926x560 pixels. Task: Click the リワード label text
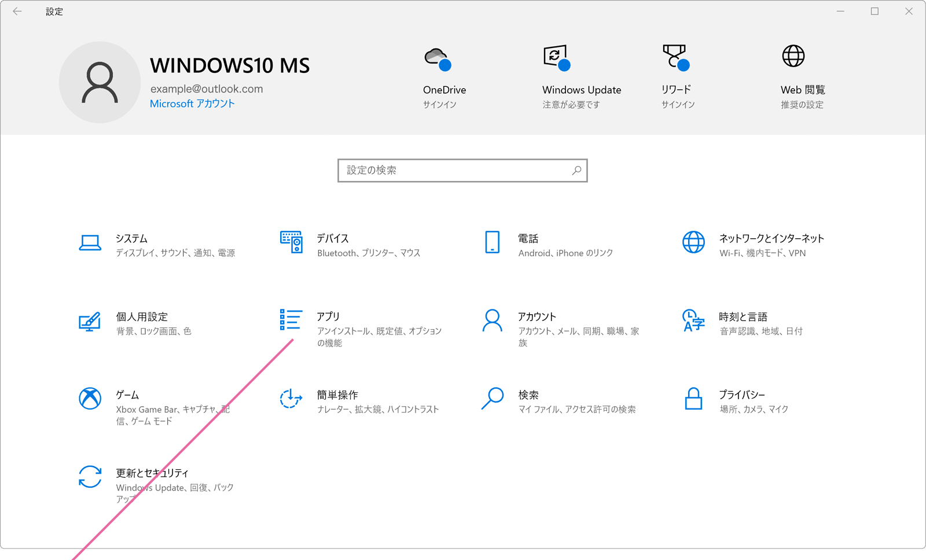pos(677,90)
